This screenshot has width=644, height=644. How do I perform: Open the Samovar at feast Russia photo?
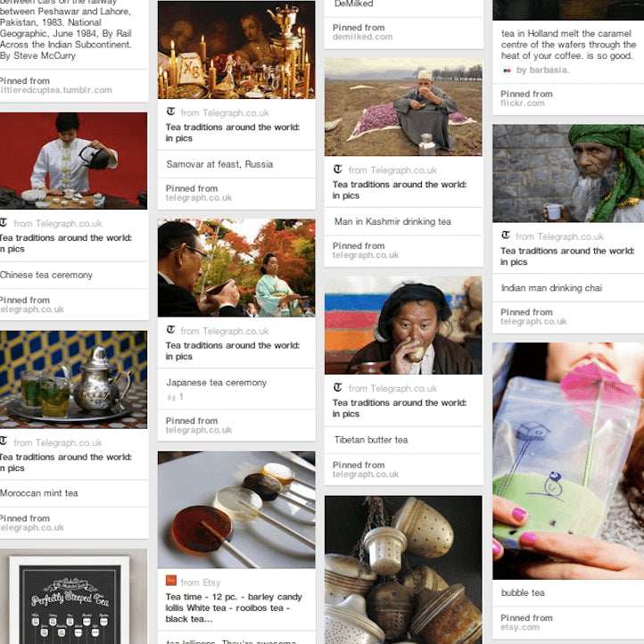coord(236,50)
